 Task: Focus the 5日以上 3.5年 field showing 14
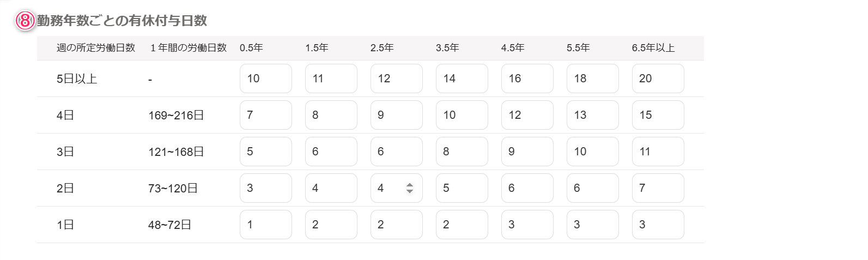462,78
